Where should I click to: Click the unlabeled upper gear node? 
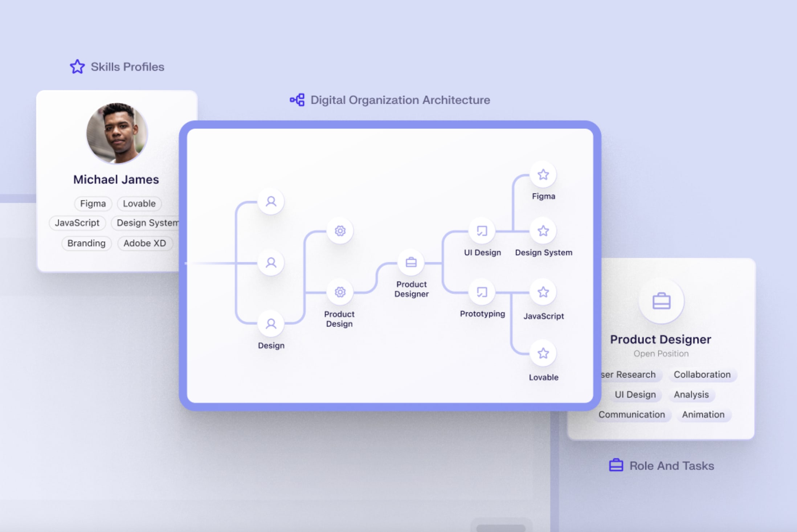pyautogui.click(x=340, y=231)
